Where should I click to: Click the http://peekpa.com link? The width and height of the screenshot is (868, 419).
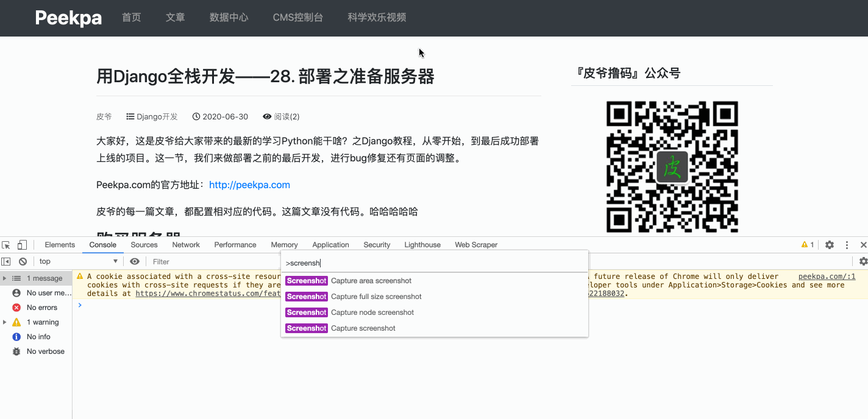249,185
